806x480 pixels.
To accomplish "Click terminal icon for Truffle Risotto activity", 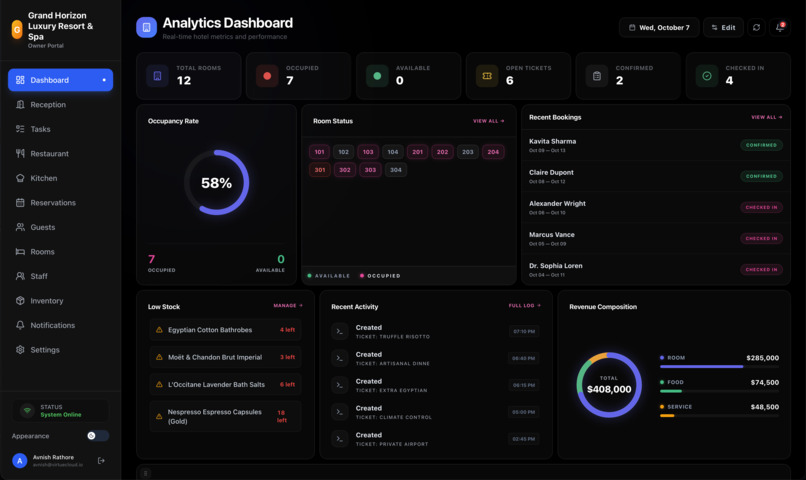I will click(340, 331).
